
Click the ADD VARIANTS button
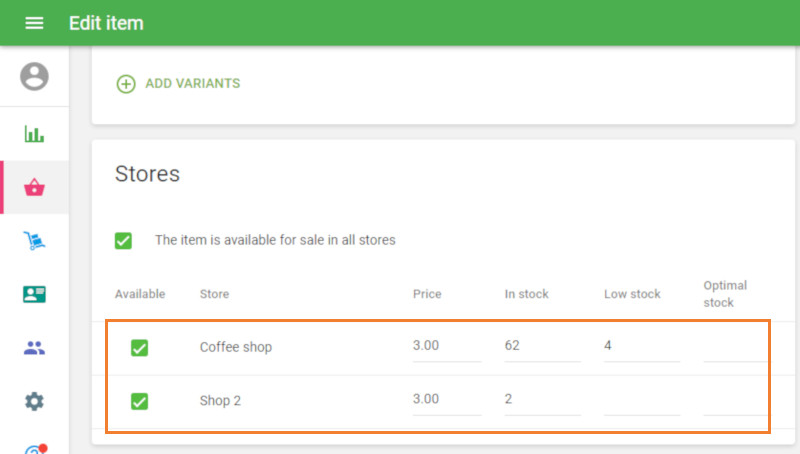(192, 84)
